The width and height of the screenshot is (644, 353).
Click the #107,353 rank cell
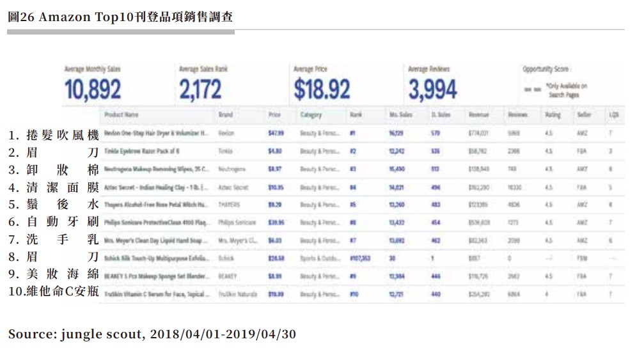(360, 258)
